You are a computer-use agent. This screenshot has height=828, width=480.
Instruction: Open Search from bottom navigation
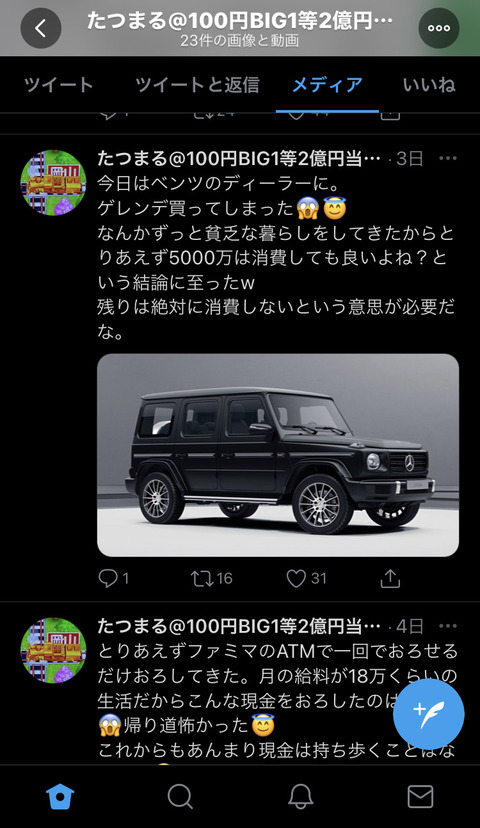coord(180,796)
